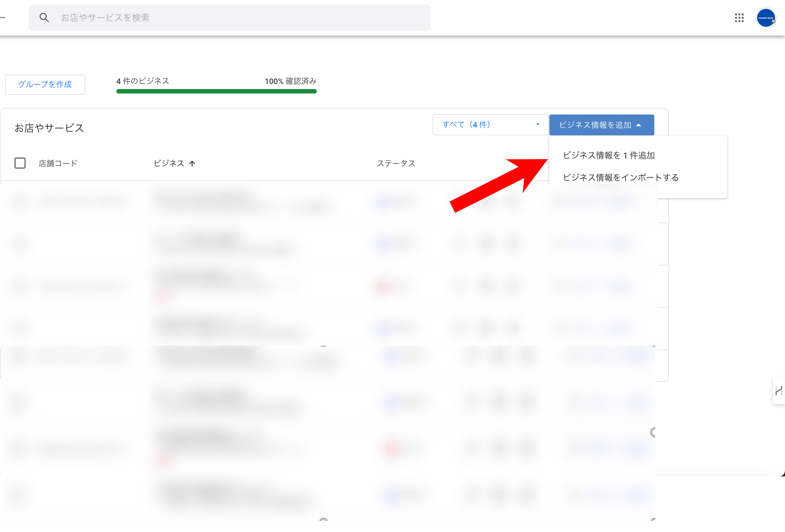This screenshot has height=532, width=785.
Task: Click the search magnifier icon
Action: point(44,18)
